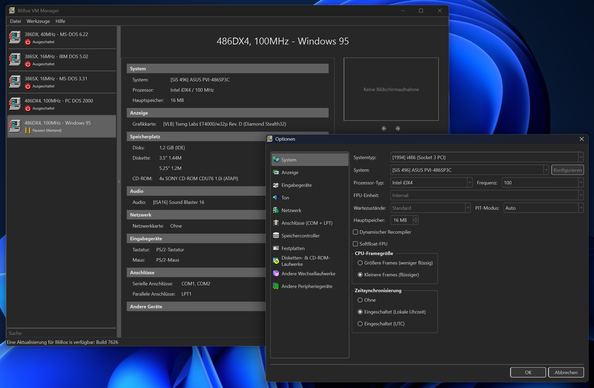
Task: Click the paused status icon for Windows 95 VM
Action: coord(28,130)
